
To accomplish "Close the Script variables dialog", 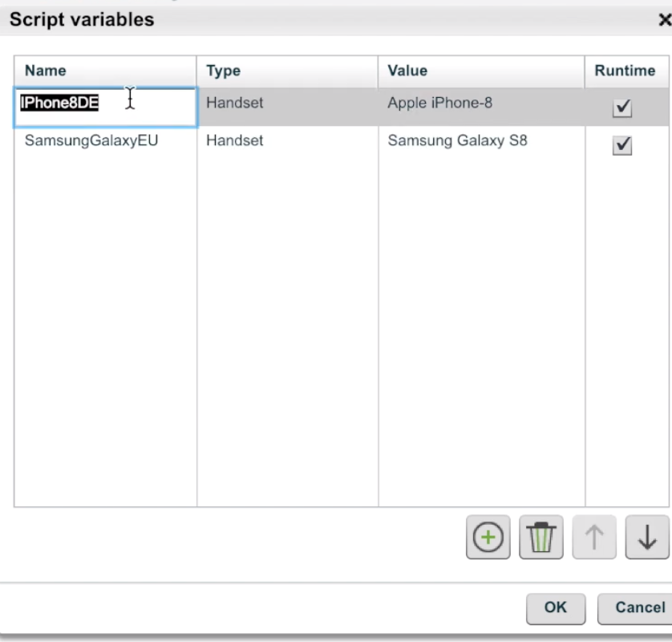I will [664, 21].
